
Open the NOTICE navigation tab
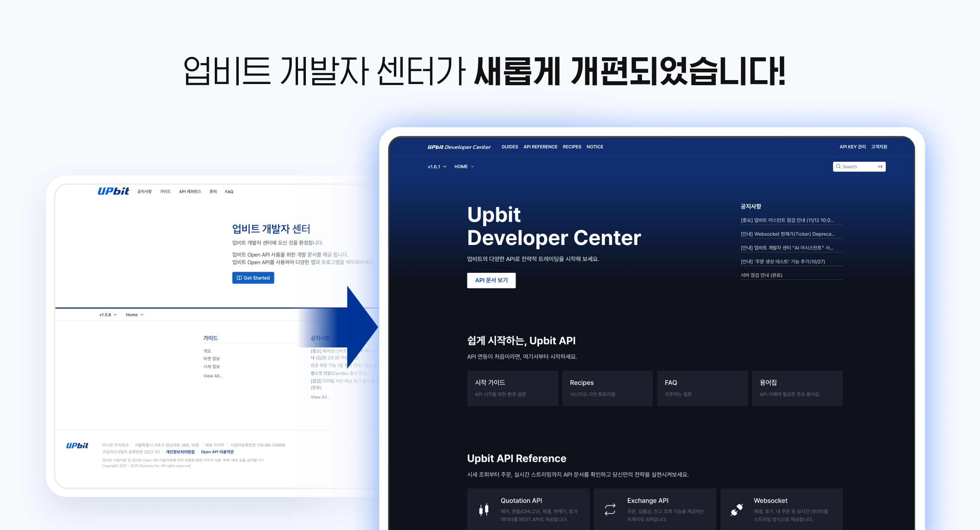[x=595, y=147]
